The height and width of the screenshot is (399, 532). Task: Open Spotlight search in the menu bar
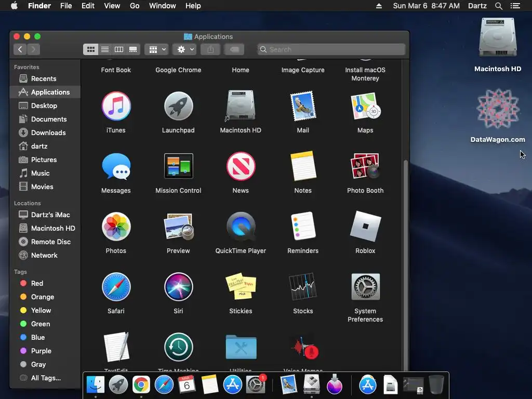tap(499, 6)
